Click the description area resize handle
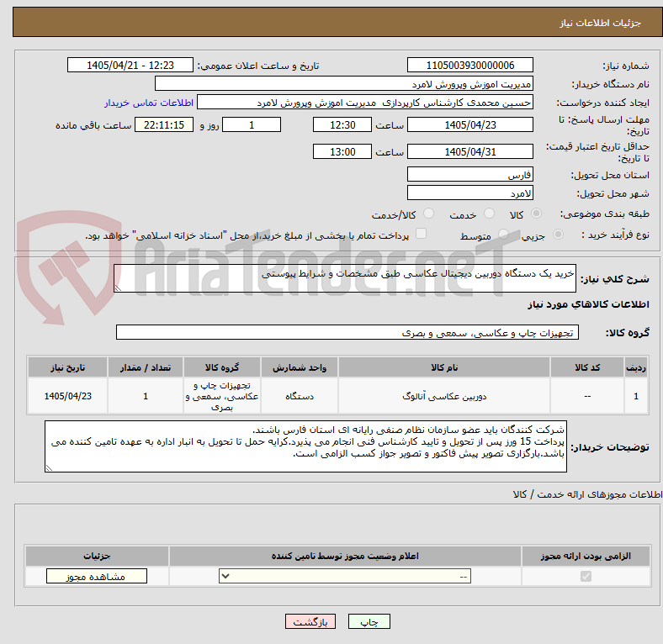This screenshot has height=644, width=663. tap(118, 288)
